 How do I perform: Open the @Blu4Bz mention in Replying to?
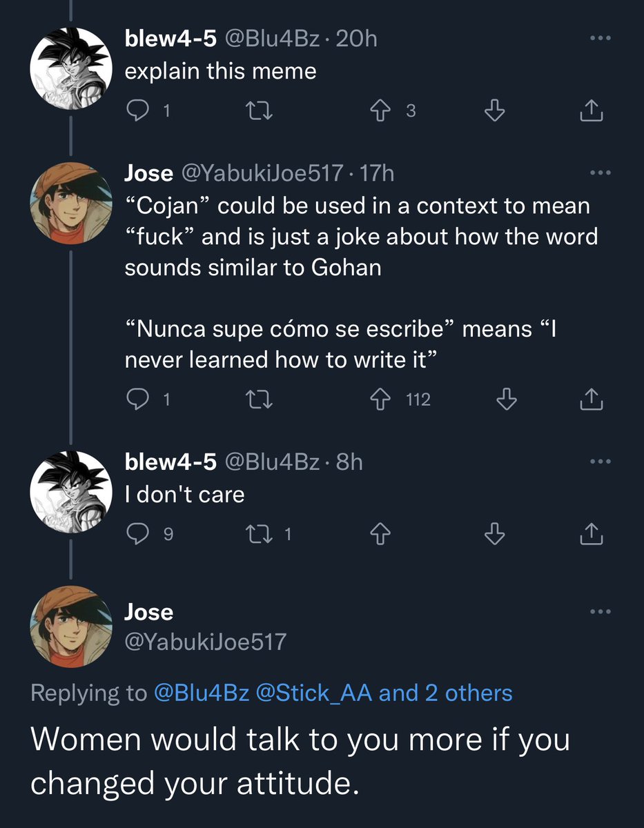(201, 693)
